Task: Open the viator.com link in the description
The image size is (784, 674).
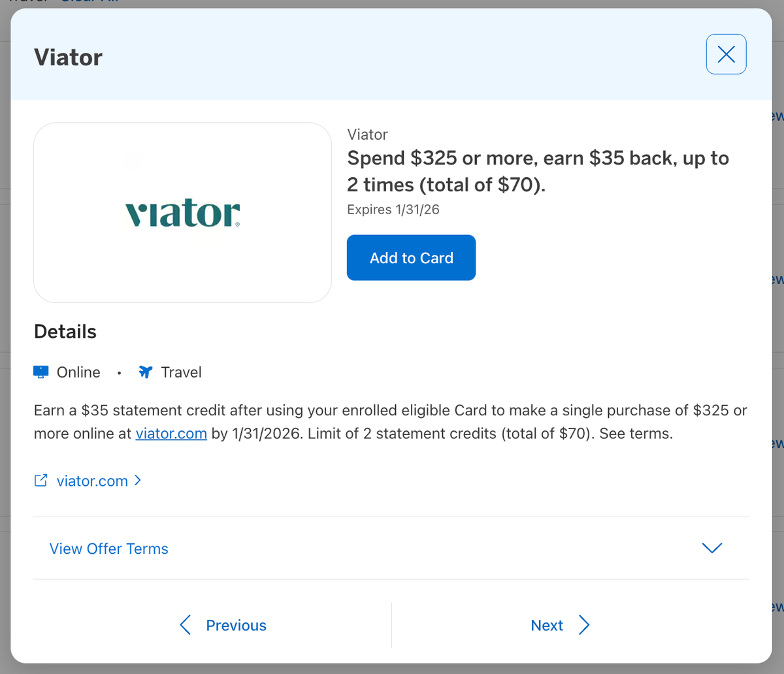Action: click(x=171, y=433)
